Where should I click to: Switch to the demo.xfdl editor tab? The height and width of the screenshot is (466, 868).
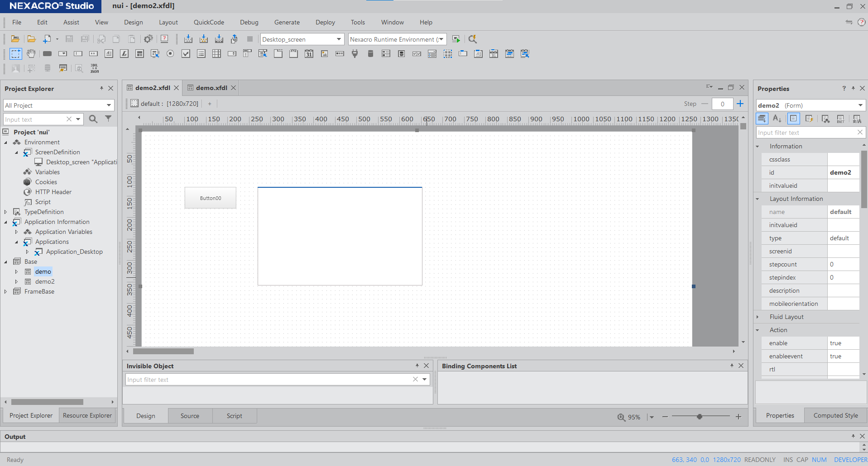tap(211, 88)
